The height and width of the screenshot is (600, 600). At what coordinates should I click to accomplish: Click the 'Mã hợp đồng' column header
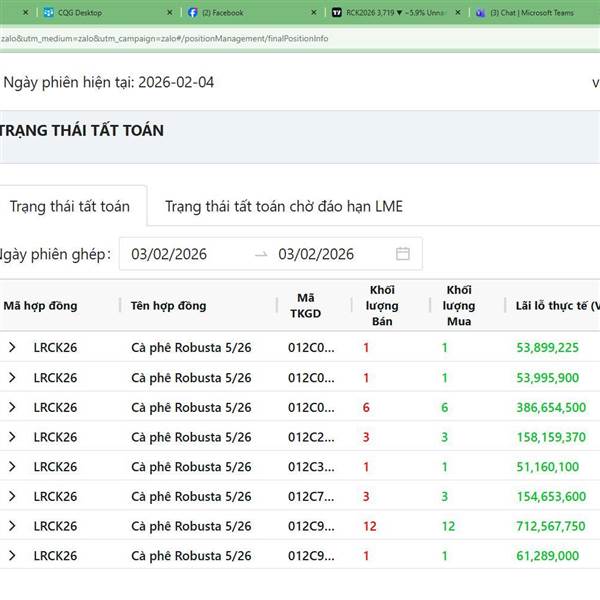tap(40, 305)
